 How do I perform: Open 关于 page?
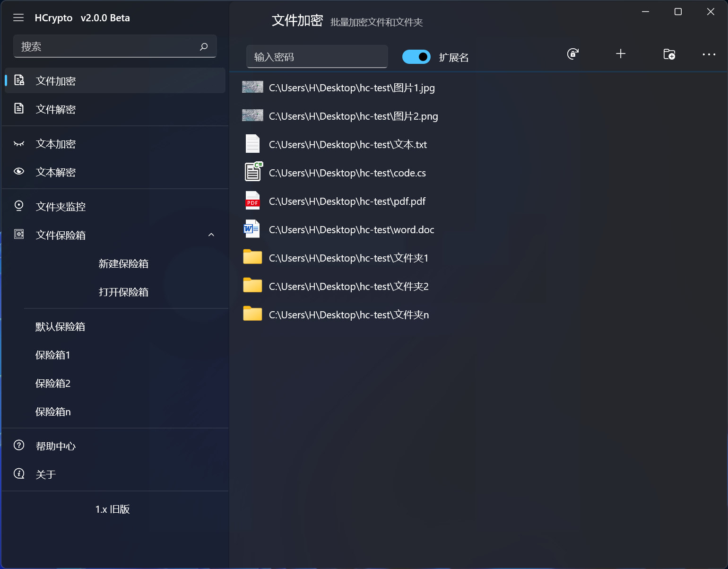[x=115, y=474]
